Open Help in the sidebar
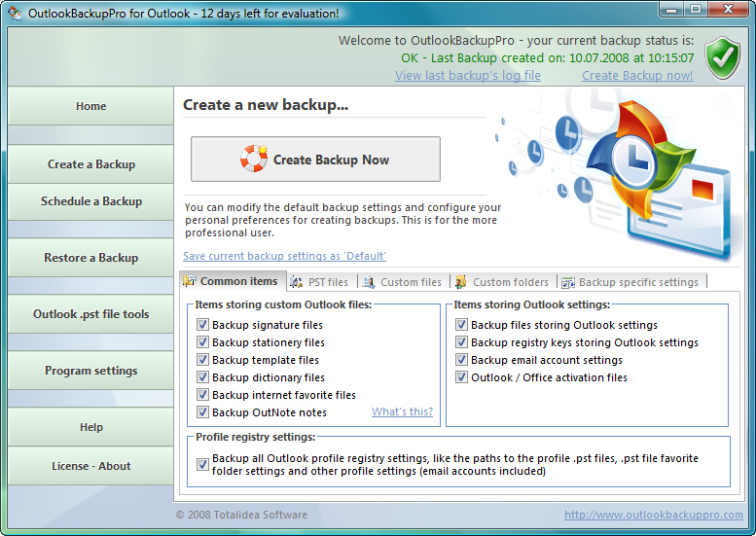 click(x=90, y=427)
